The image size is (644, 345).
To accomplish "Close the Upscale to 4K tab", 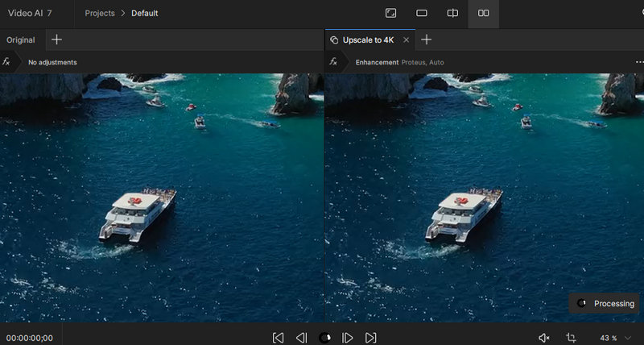I will pyautogui.click(x=407, y=39).
